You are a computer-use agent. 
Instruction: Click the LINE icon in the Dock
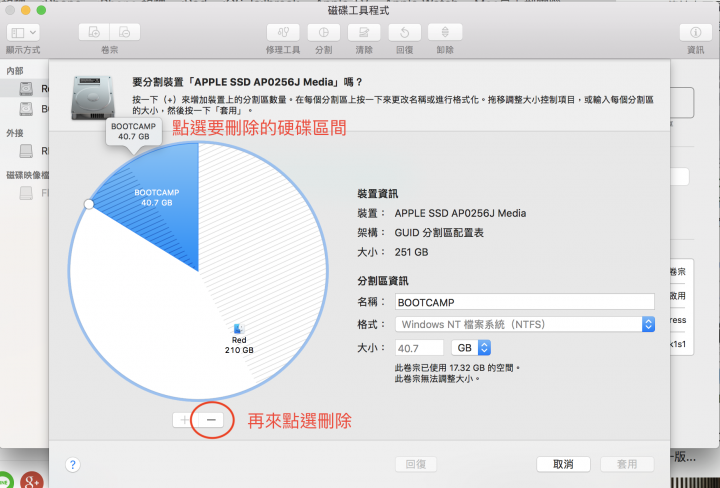tap(6, 480)
